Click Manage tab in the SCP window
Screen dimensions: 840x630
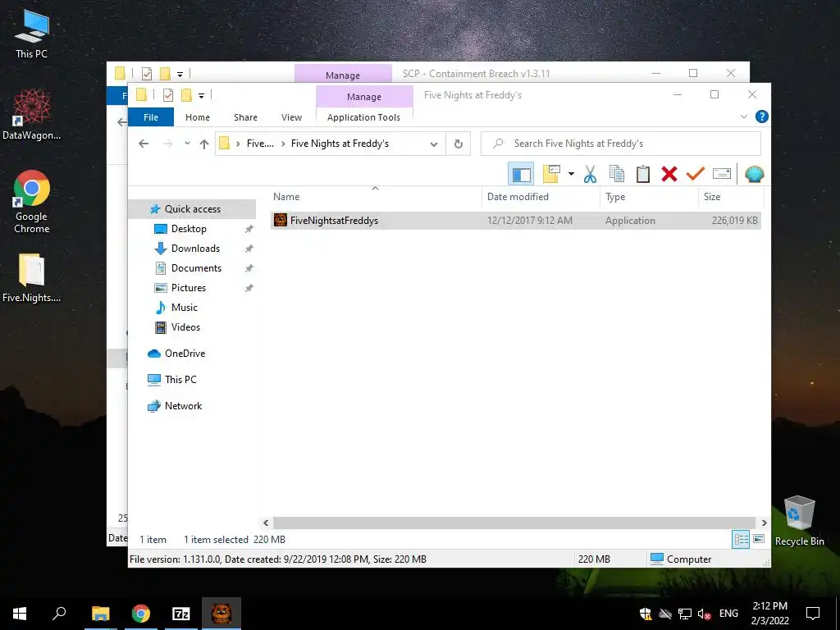(x=343, y=75)
